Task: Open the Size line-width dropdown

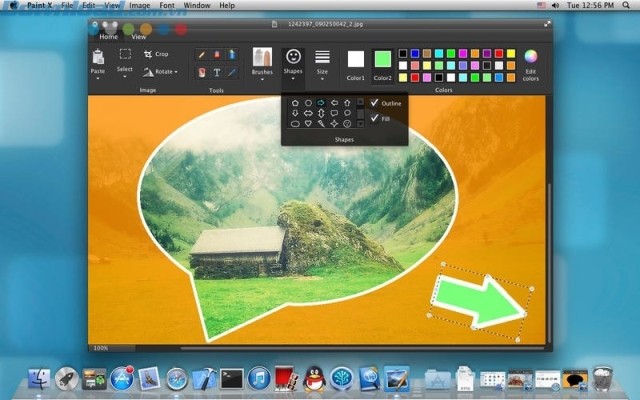Action: [322, 62]
